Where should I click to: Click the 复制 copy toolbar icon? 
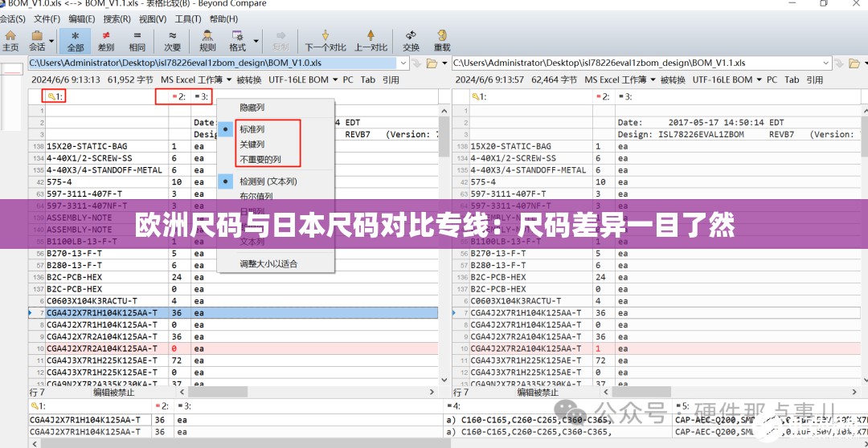[280, 41]
